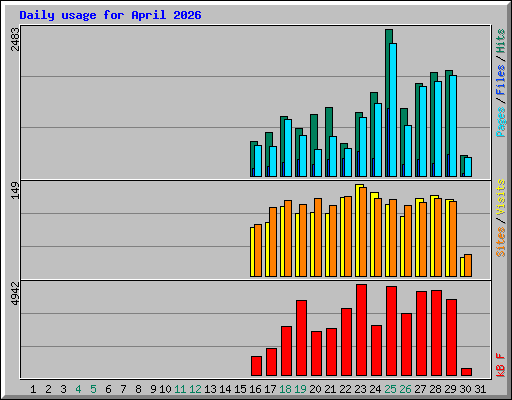This screenshot has height=400, width=512.
Task: Click the Files legend label
Action: (500, 80)
